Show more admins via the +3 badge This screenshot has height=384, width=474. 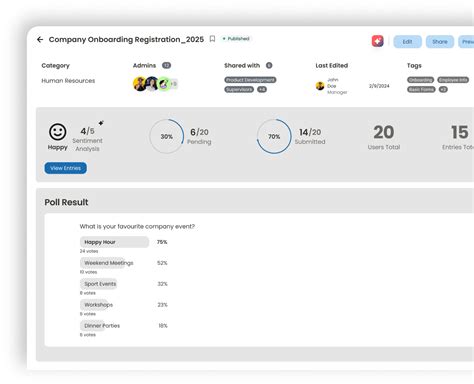tap(174, 84)
